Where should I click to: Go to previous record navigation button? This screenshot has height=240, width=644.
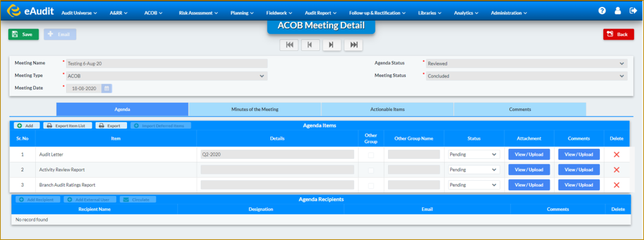pos(311,45)
